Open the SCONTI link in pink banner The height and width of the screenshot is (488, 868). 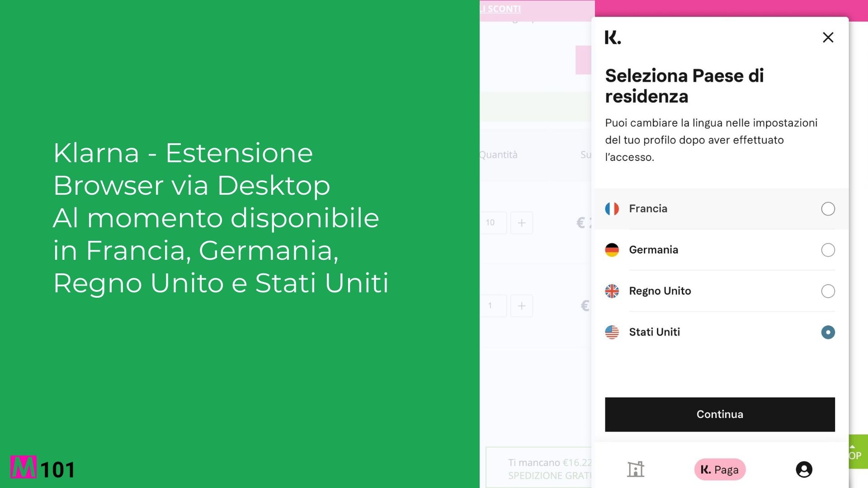click(500, 9)
